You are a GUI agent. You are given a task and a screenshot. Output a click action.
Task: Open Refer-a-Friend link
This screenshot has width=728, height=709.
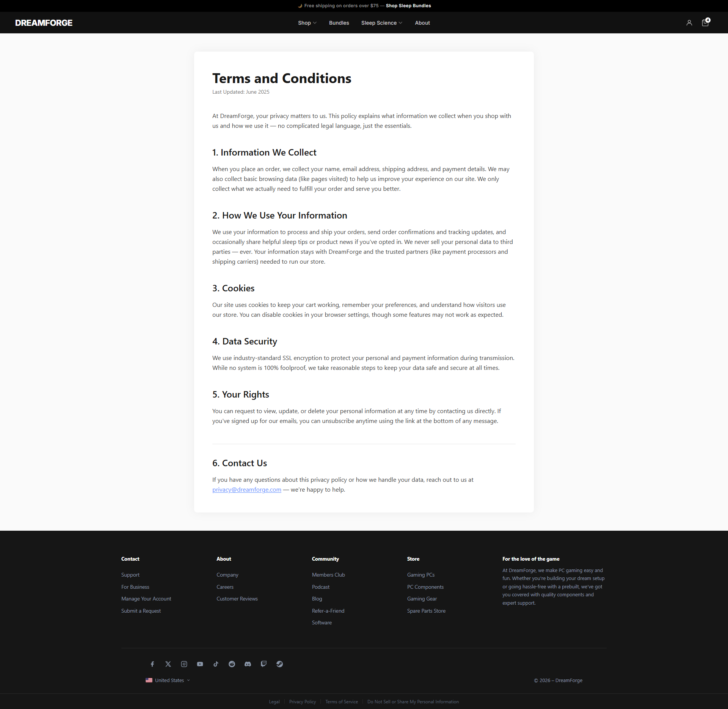tap(328, 611)
